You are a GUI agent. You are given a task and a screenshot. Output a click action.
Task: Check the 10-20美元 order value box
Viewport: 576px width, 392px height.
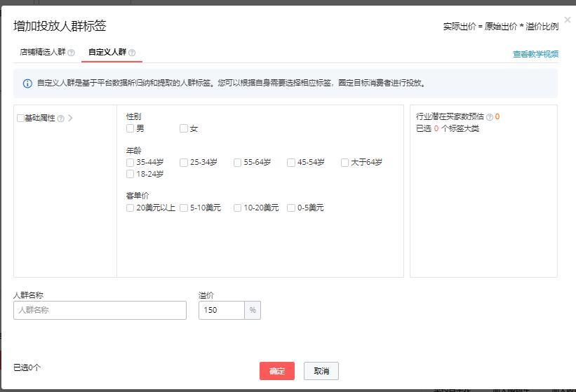click(x=237, y=208)
